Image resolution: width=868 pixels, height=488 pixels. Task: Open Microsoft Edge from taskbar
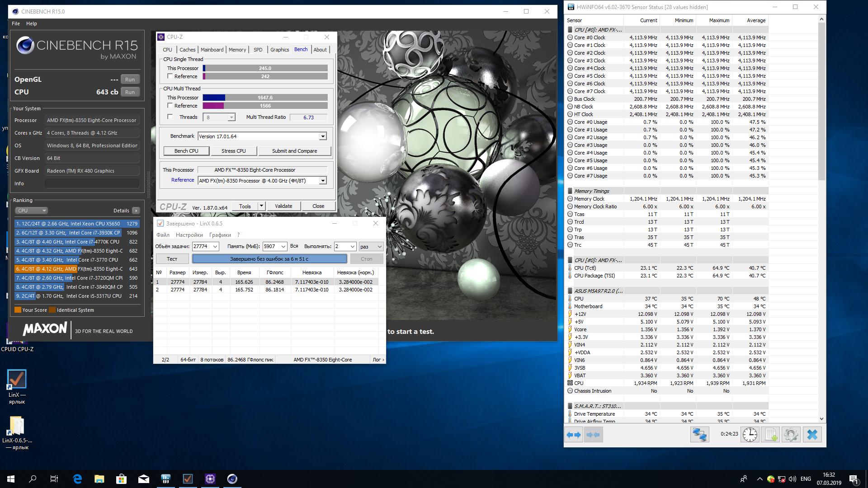click(x=77, y=479)
